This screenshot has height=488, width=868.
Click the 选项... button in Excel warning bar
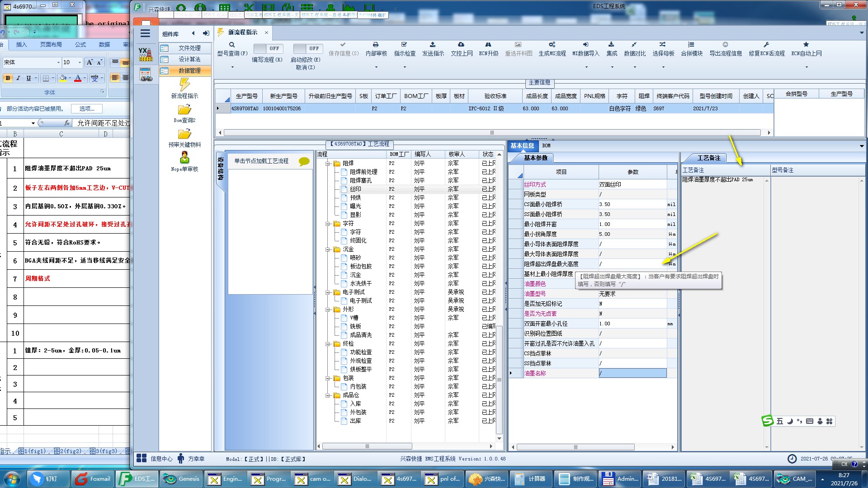click(x=87, y=109)
